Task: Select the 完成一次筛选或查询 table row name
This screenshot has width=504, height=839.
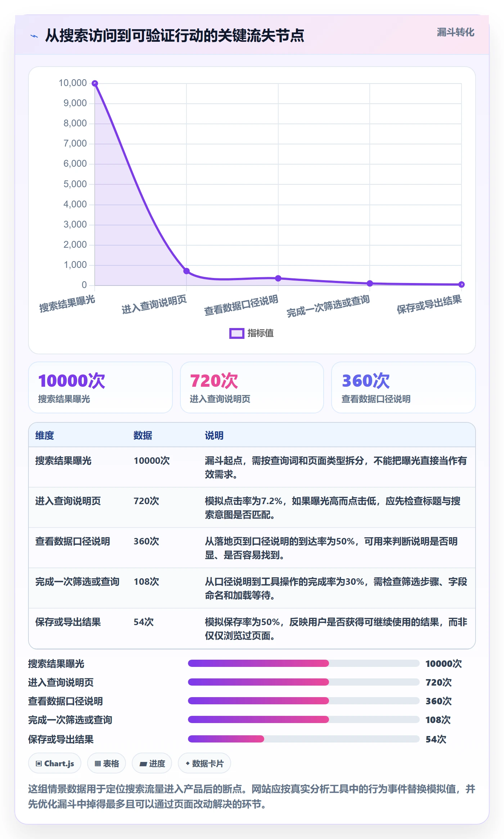Action: click(77, 582)
